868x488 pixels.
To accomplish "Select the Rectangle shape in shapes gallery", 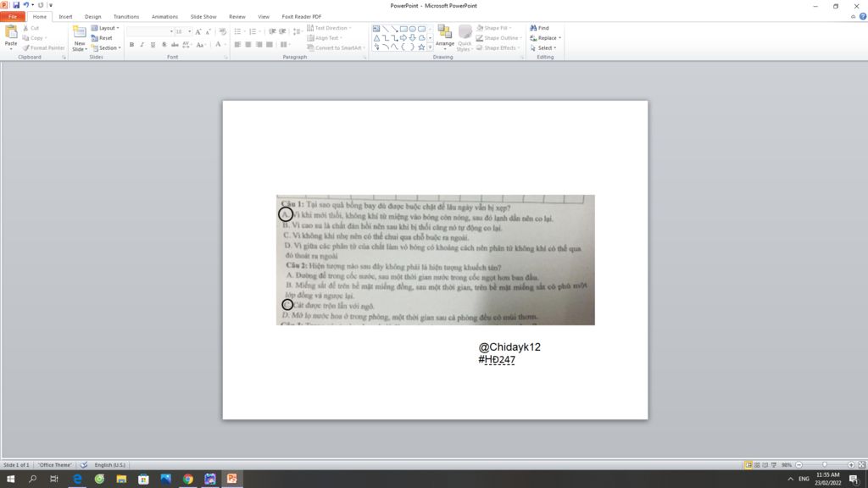I will coord(403,29).
